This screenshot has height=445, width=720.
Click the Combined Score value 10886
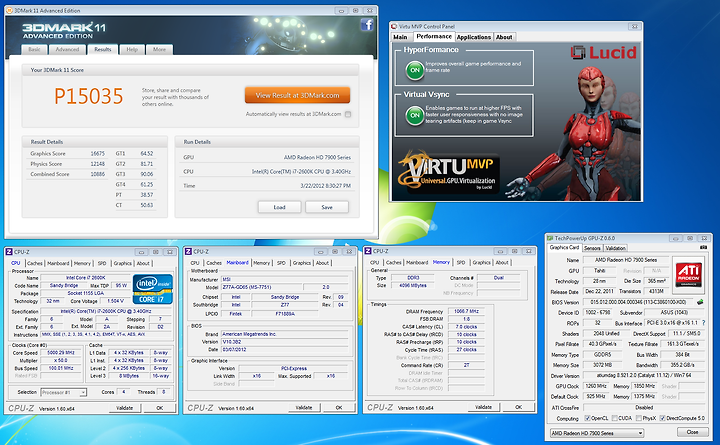pyautogui.click(x=97, y=174)
